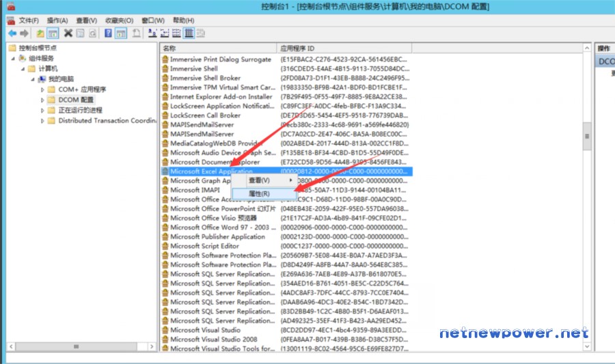615x364 pixels.
Task: Choose 属性(R) in the context menu
Action: tap(264, 193)
